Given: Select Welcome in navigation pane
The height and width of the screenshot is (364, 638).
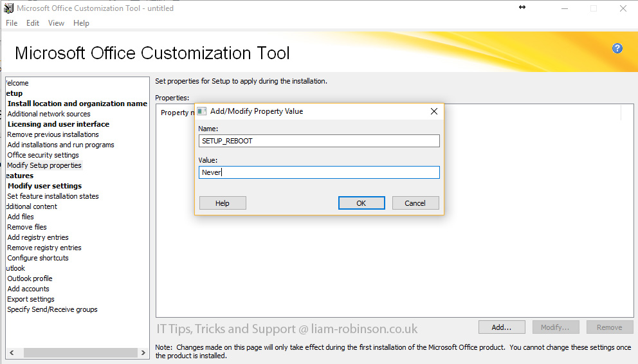Looking at the screenshot, I should (x=17, y=83).
